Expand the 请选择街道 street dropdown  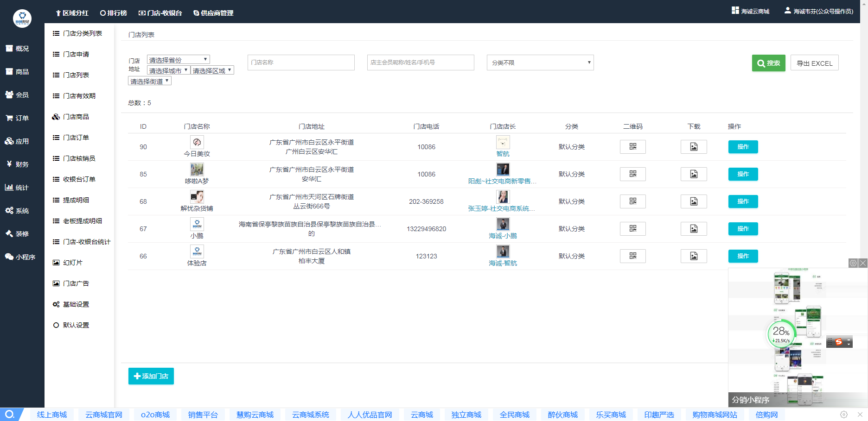click(x=149, y=81)
